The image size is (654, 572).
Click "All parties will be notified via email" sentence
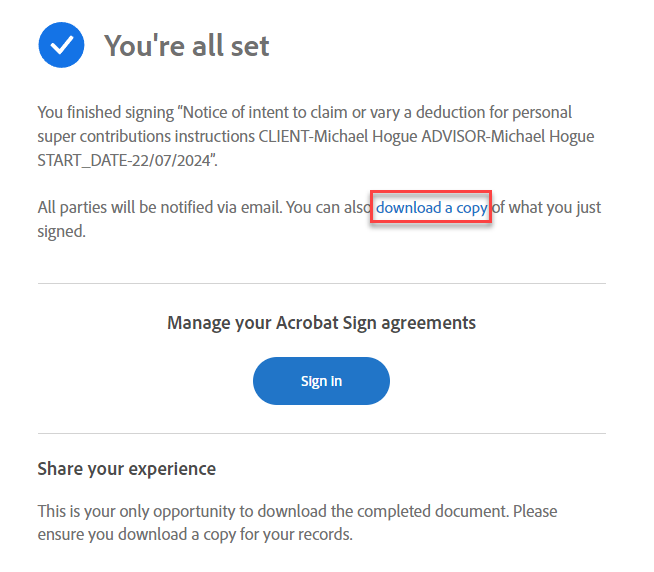point(160,207)
